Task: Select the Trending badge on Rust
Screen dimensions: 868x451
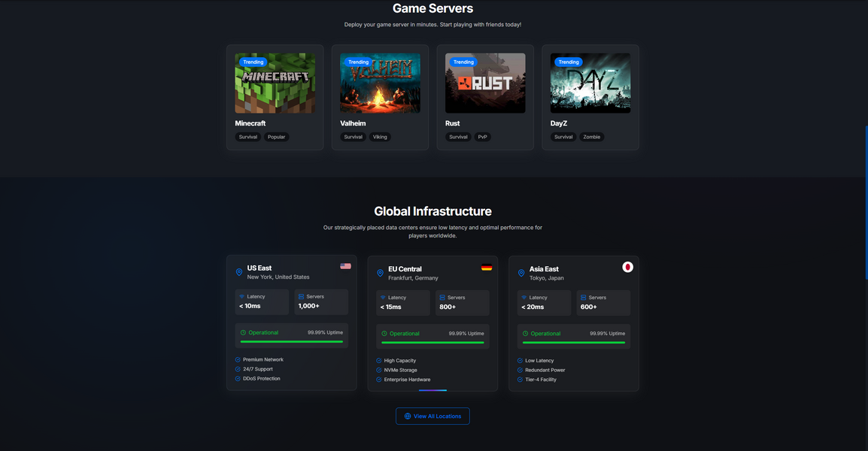Action: click(464, 62)
